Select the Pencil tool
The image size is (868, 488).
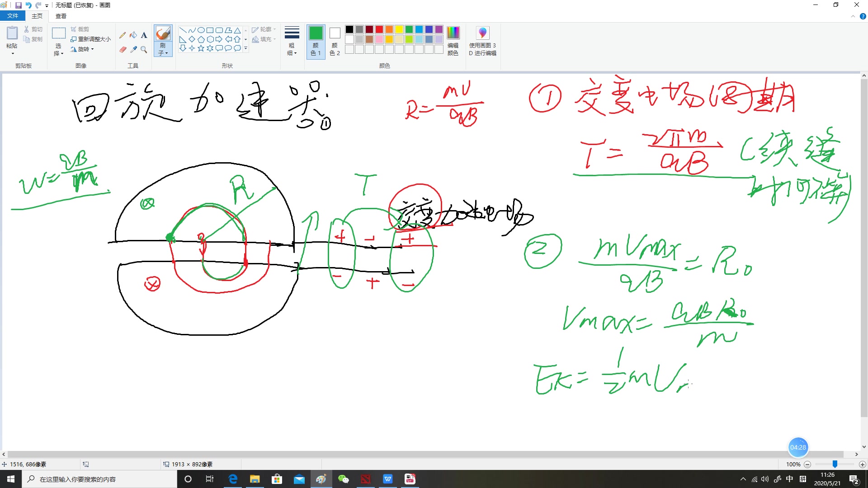coord(123,35)
